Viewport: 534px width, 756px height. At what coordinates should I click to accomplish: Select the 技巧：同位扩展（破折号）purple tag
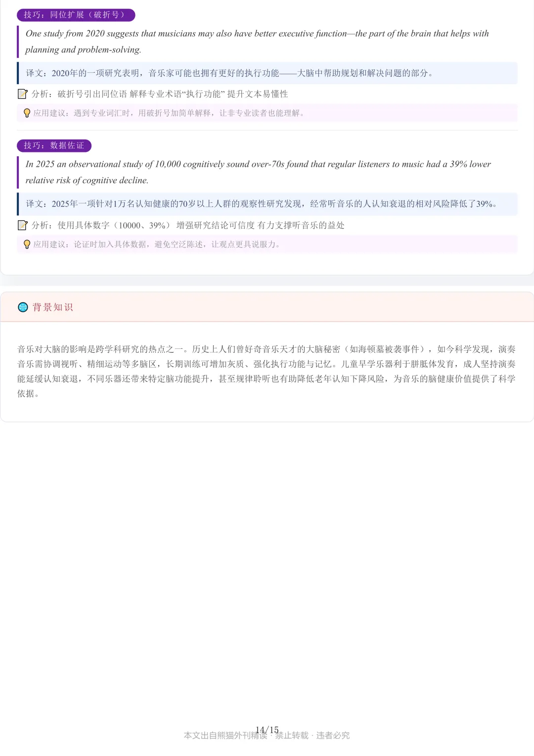click(x=76, y=15)
